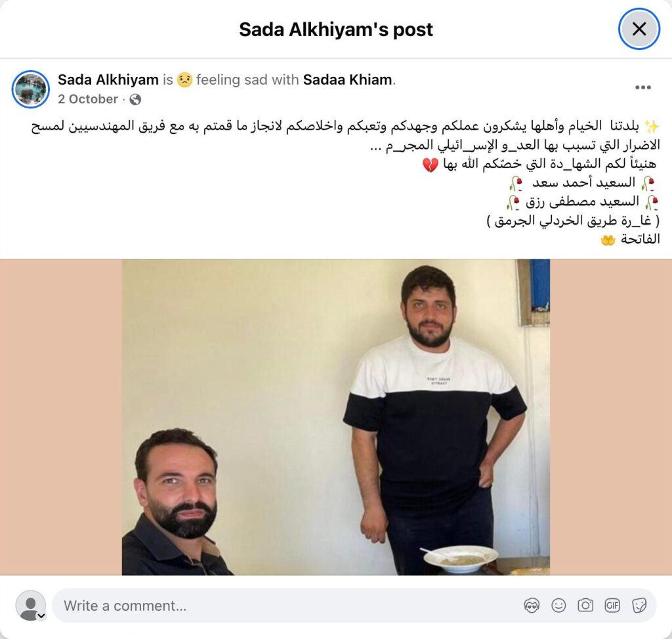The height and width of the screenshot is (639, 672).
Task: Click the Public globe audience icon
Action: [x=135, y=100]
